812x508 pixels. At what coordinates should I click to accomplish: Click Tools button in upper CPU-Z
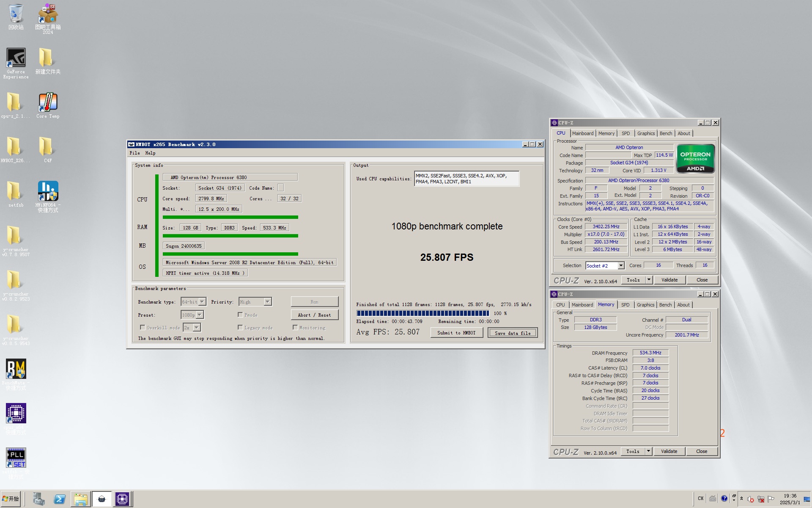(x=633, y=280)
